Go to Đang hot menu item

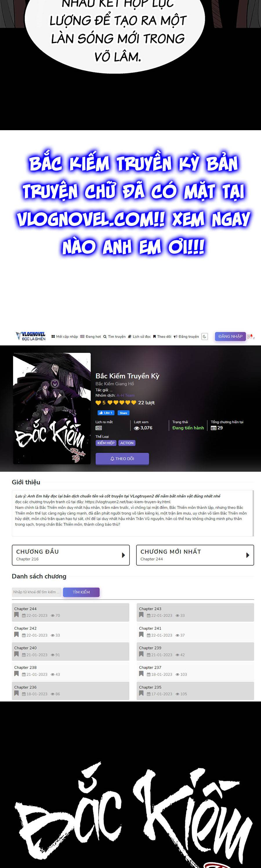tap(91, 336)
